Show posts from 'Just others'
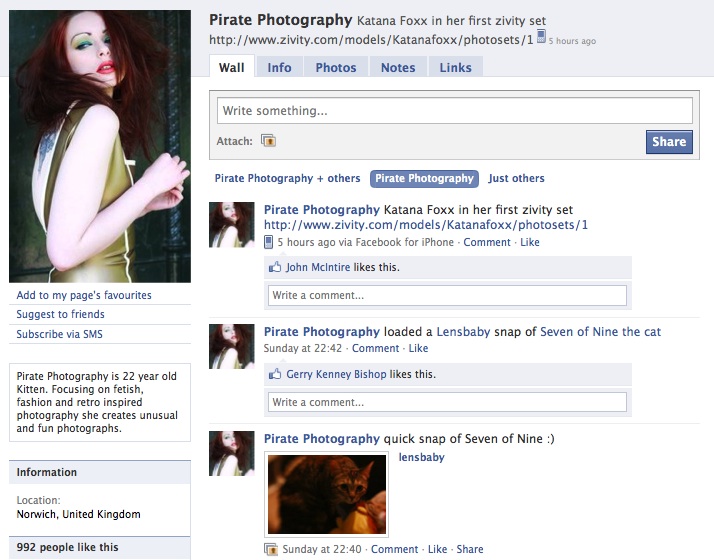Screen dimensions: 714x560 coord(516,178)
